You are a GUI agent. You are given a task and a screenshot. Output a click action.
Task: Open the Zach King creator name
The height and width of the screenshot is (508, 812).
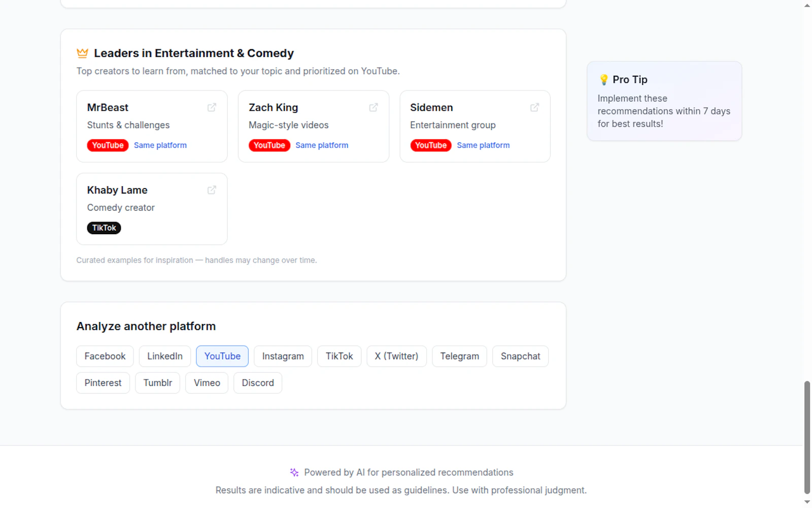(x=274, y=108)
